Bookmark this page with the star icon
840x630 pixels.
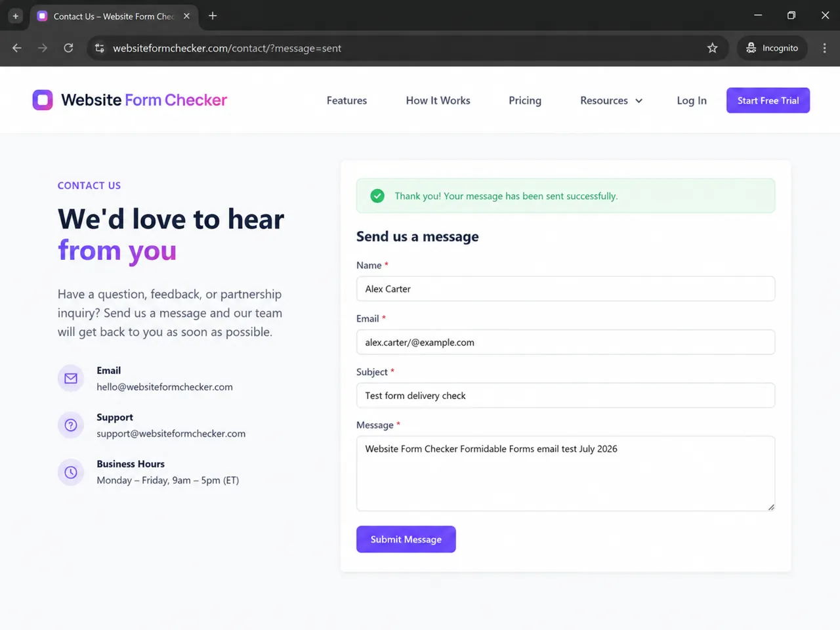pyautogui.click(x=712, y=48)
